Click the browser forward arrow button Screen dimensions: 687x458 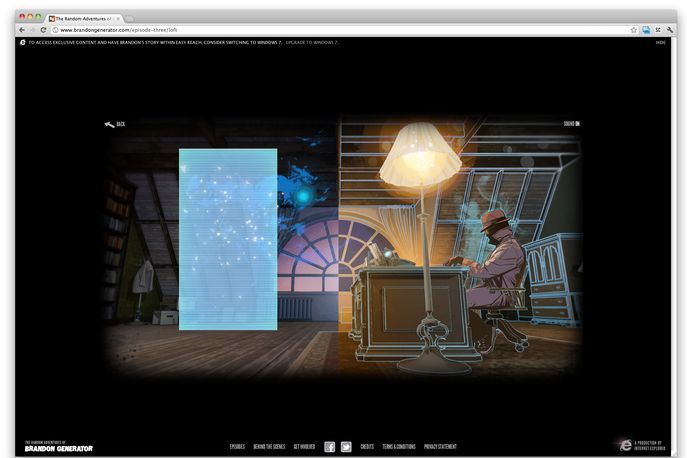[32, 30]
